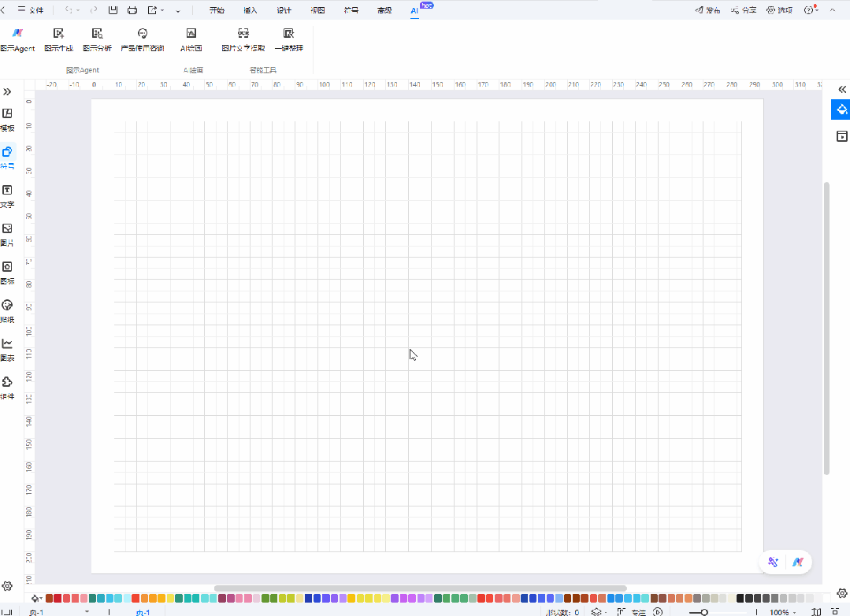Open the 贴纸 stickers panel in the sidebar
The image size is (850, 616).
click(8, 311)
